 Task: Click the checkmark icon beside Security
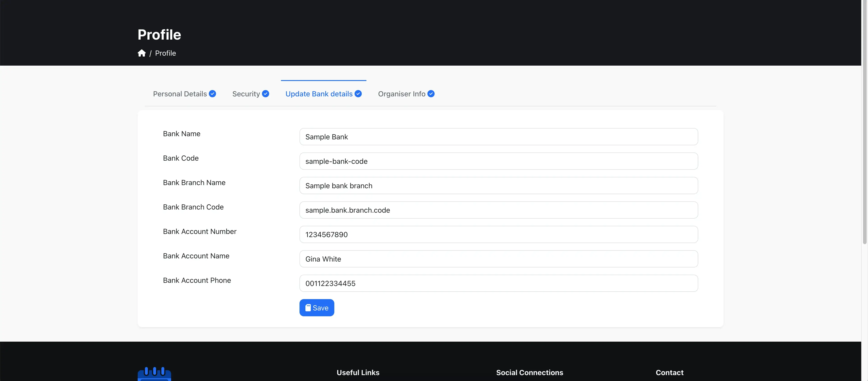(266, 94)
